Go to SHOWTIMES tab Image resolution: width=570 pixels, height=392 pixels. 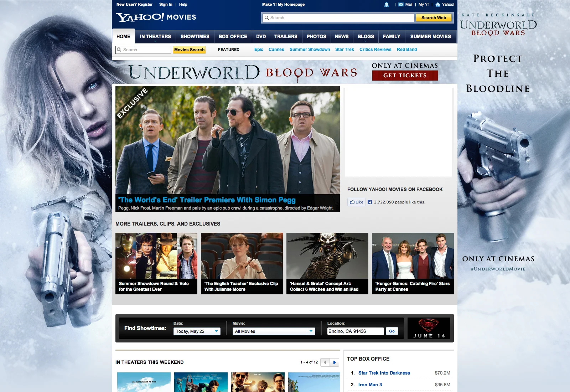[x=195, y=36]
